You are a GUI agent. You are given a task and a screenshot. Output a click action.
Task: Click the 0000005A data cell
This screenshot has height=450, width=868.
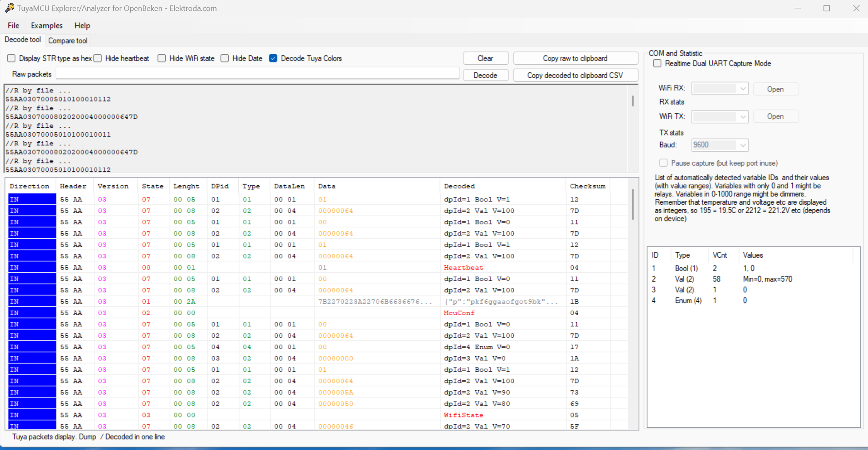coord(335,392)
